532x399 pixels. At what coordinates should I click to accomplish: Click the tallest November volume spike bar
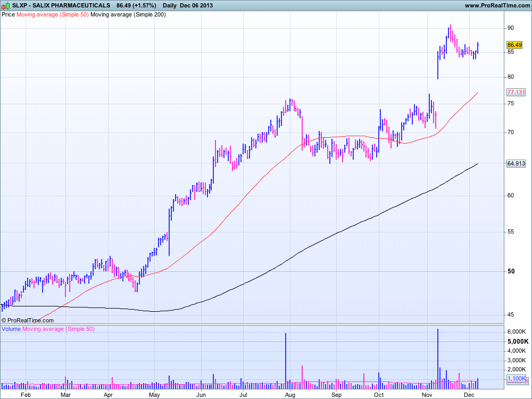click(x=438, y=359)
